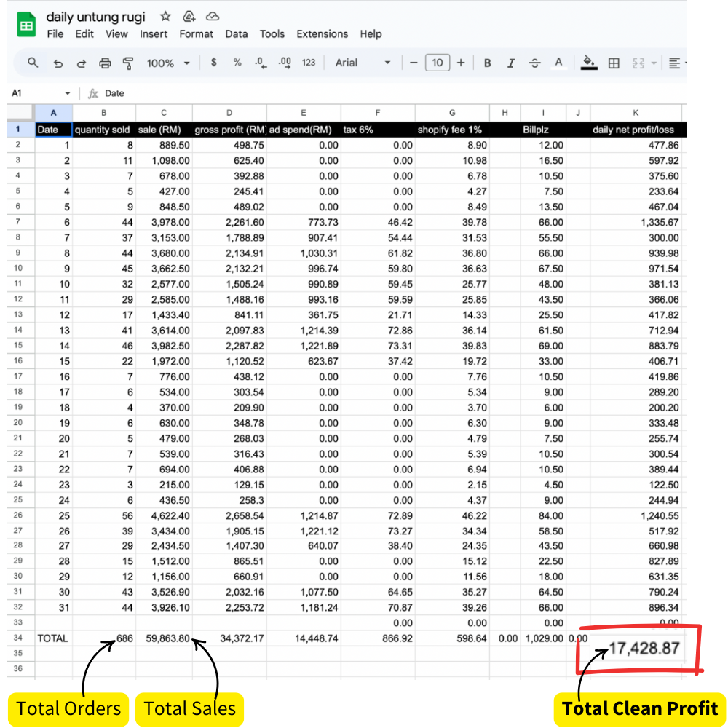Screen dimensions: 728x728
Task: Click the move to folder icon
Action: [x=189, y=16]
